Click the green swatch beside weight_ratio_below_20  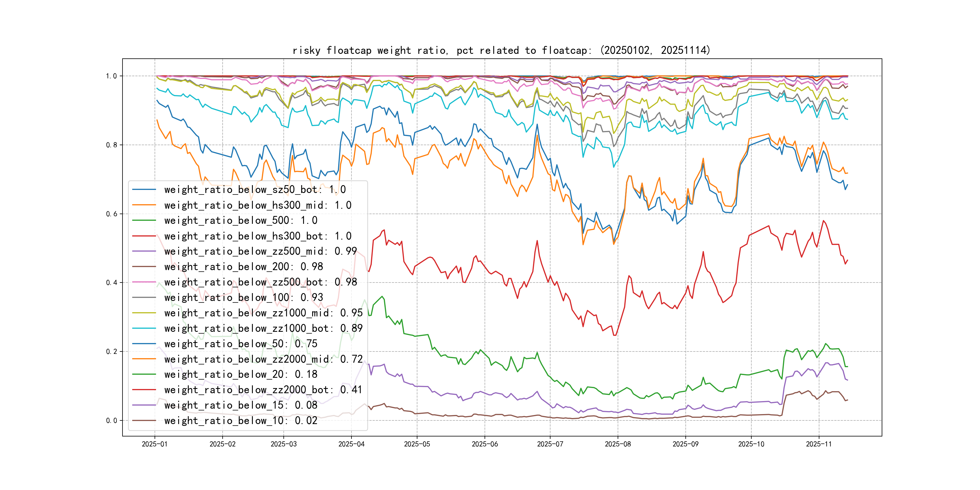click(x=144, y=374)
